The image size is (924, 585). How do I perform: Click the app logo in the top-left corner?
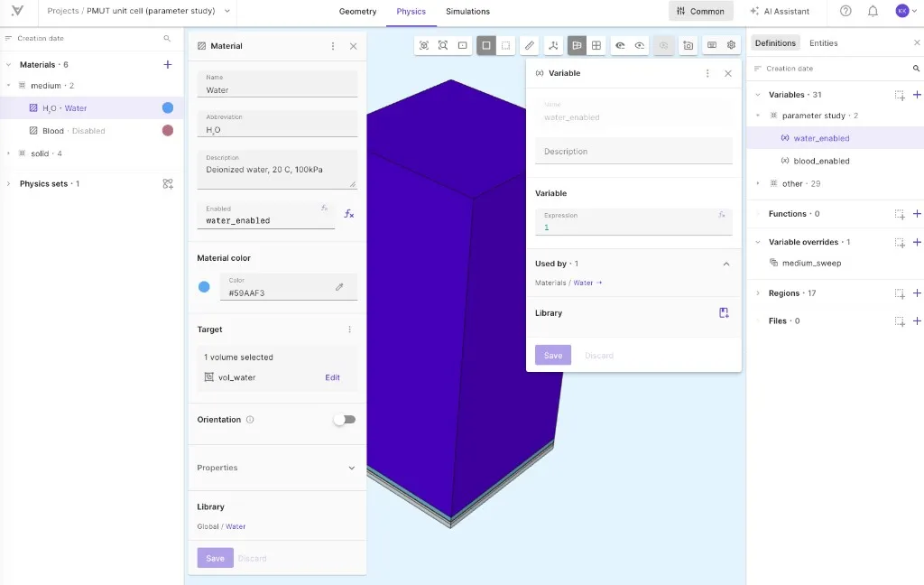pyautogui.click(x=18, y=11)
